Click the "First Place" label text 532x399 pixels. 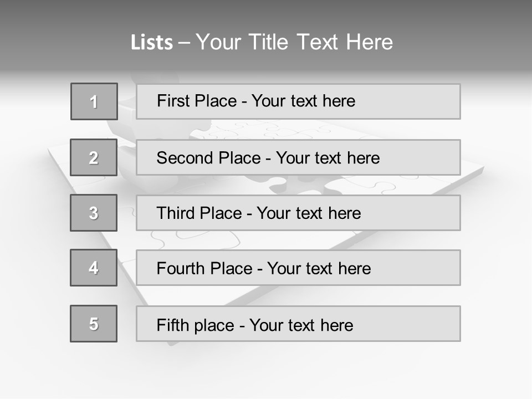[196, 101]
